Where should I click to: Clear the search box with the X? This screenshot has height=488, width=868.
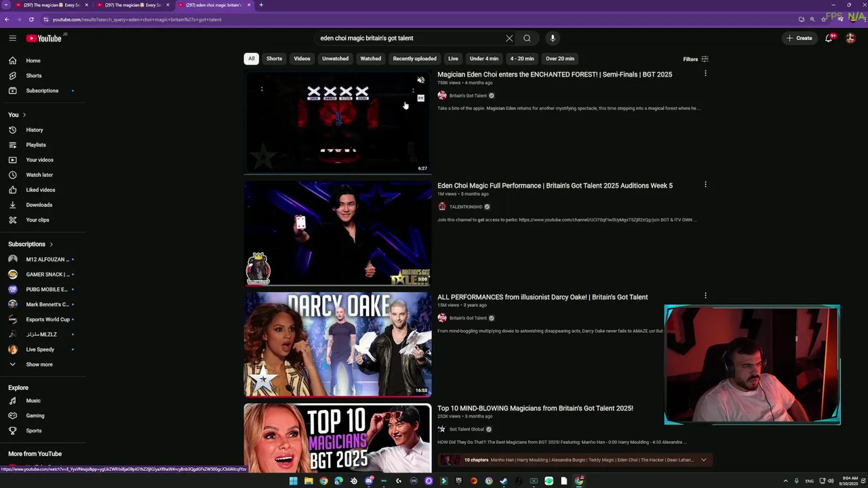(509, 38)
